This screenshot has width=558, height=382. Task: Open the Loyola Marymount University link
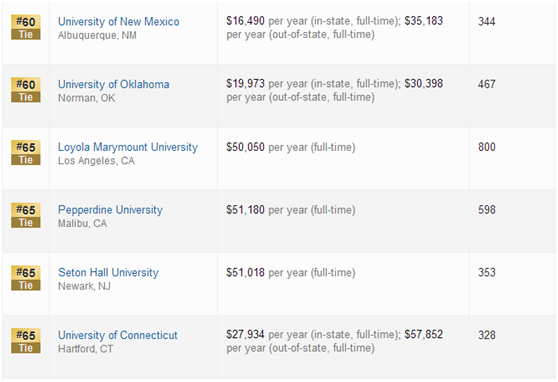pos(128,147)
